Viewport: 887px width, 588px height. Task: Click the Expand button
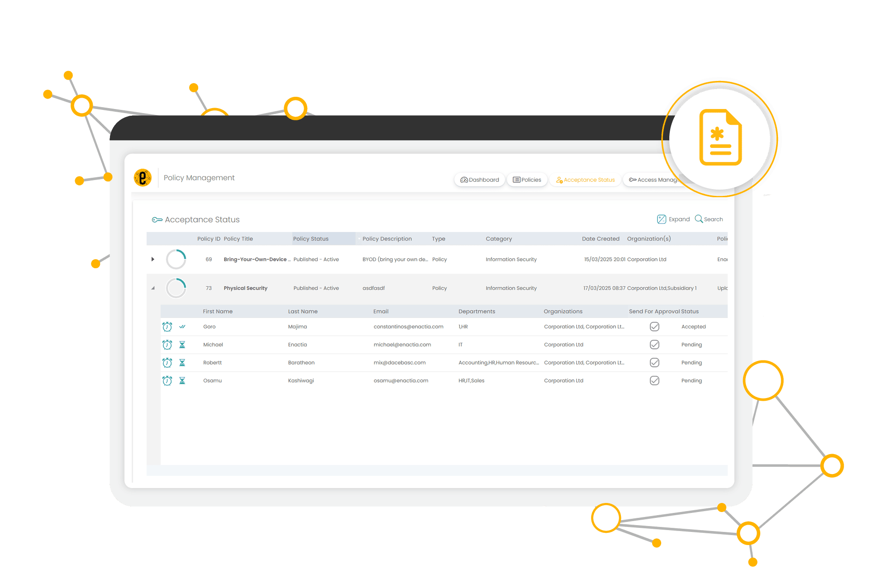[673, 219]
